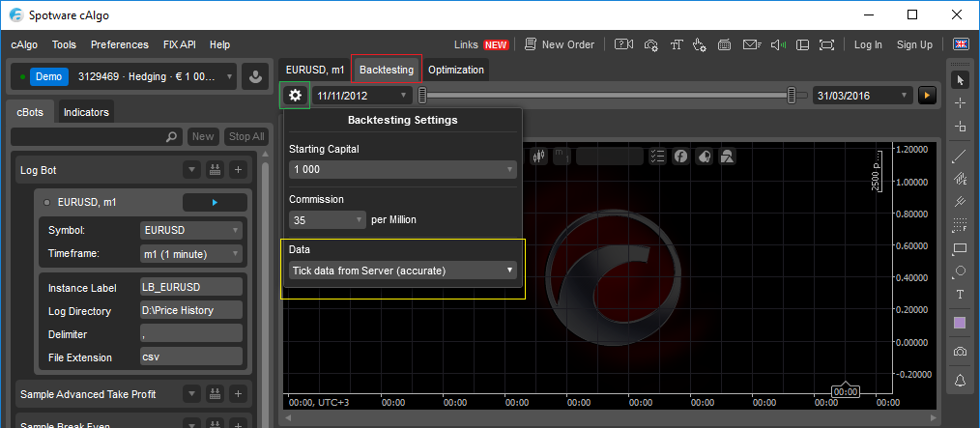980x428 pixels.
Task: Select the equidistant channel tool
Action: pos(960,180)
